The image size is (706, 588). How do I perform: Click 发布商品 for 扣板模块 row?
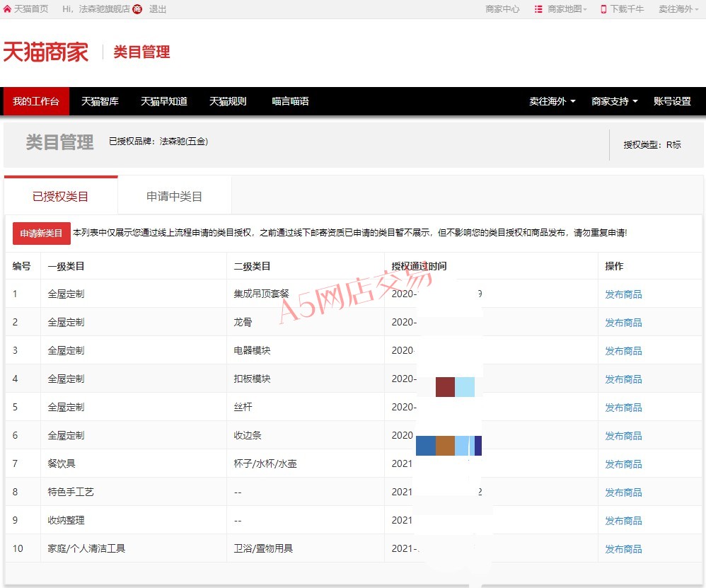click(x=624, y=379)
